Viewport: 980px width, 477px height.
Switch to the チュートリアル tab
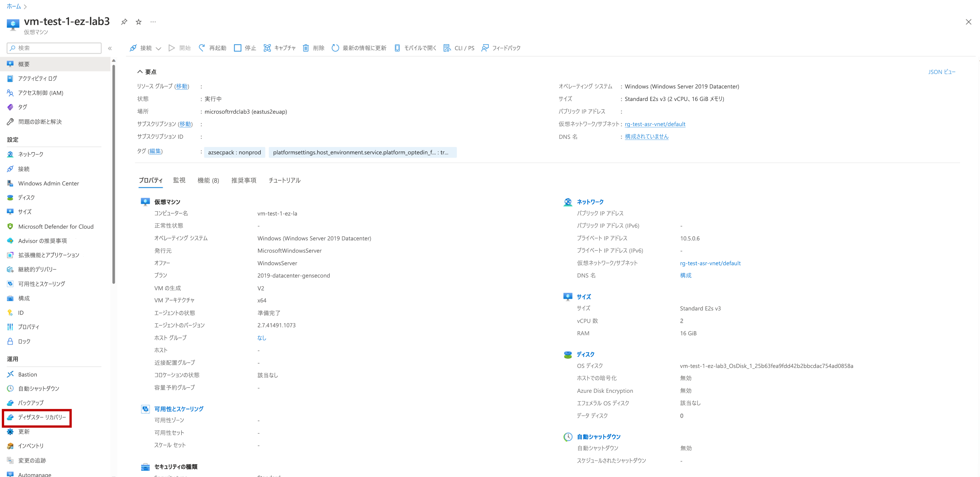click(x=285, y=180)
